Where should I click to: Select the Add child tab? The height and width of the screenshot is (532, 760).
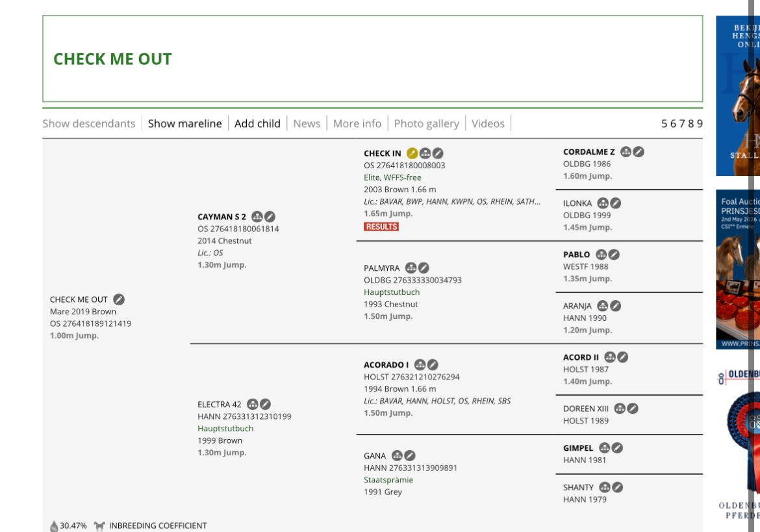tap(257, 123)
